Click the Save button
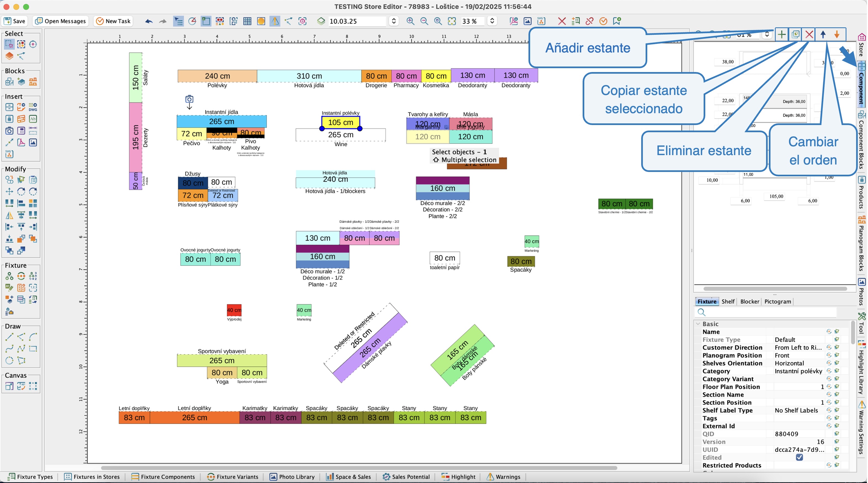Screen dimensions: 868x483 point(14,21)
